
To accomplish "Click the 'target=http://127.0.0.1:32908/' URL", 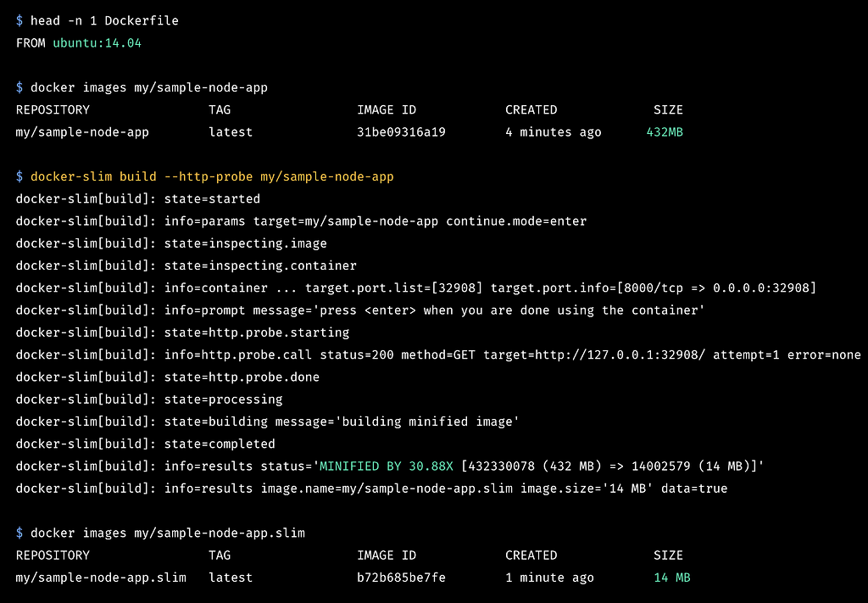I will click(594, 355).
